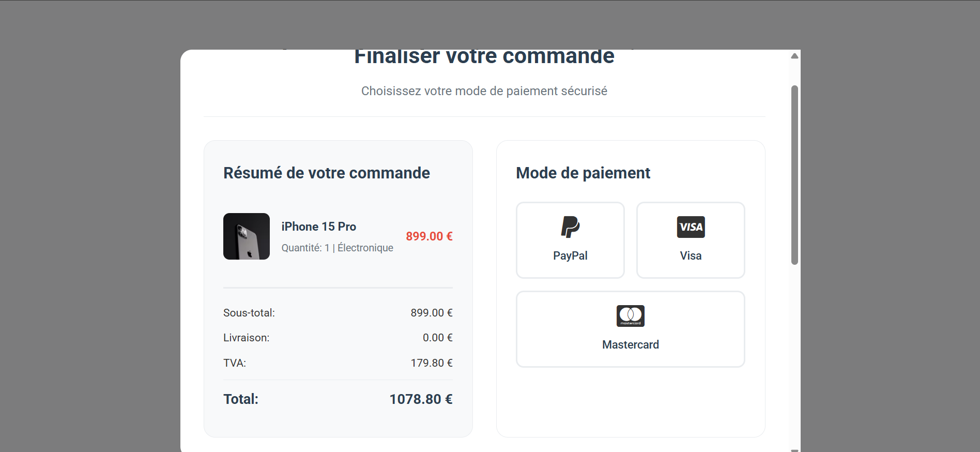
Task: Pick the Mastercard text label
Action: coord(630,345)
